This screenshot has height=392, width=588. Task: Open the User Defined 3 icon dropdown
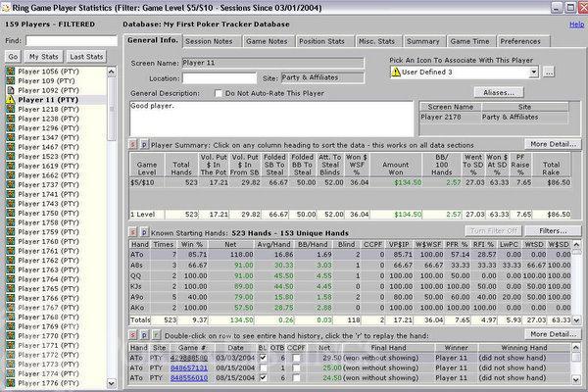pos(534,72)
